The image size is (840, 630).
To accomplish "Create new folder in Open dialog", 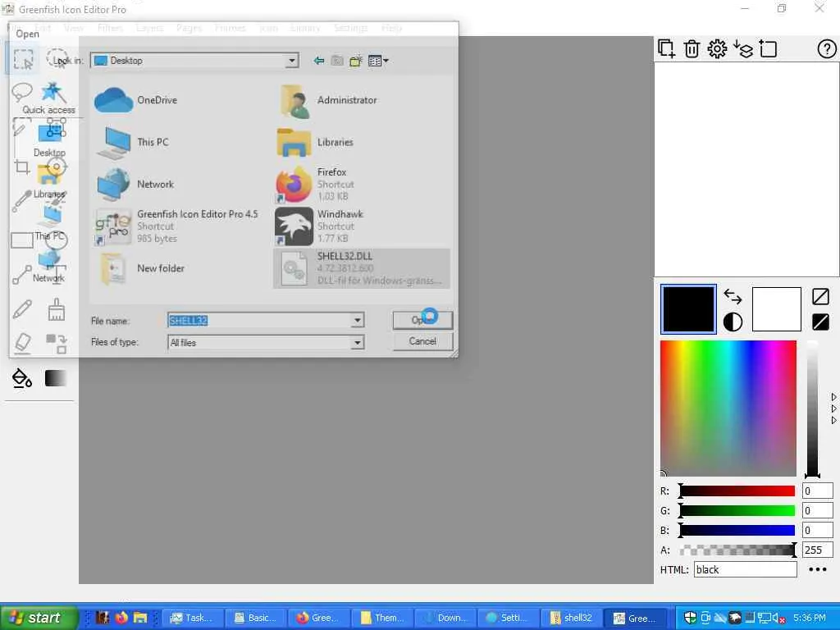I will click(x=356, y=61).
